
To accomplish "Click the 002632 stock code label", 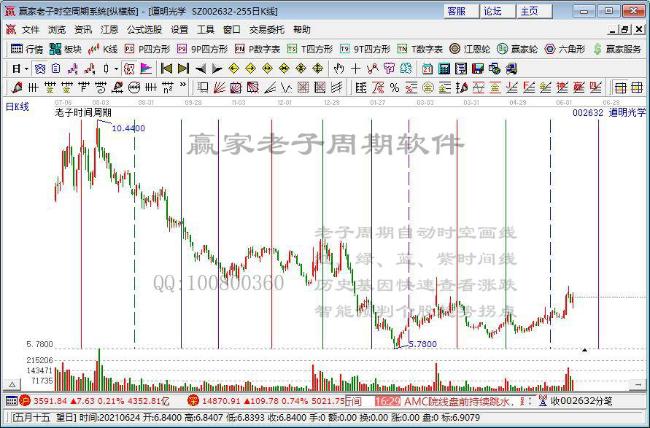I will 588,112.
